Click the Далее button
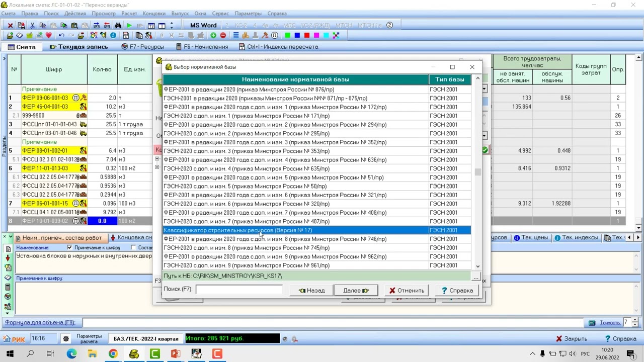 pyautogui.click(x=356, y=291)
